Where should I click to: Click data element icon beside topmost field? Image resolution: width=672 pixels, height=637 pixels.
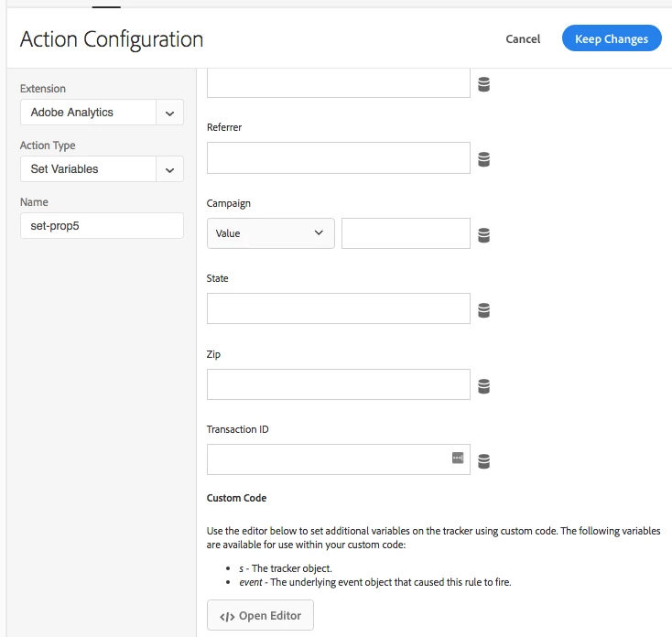484,84
